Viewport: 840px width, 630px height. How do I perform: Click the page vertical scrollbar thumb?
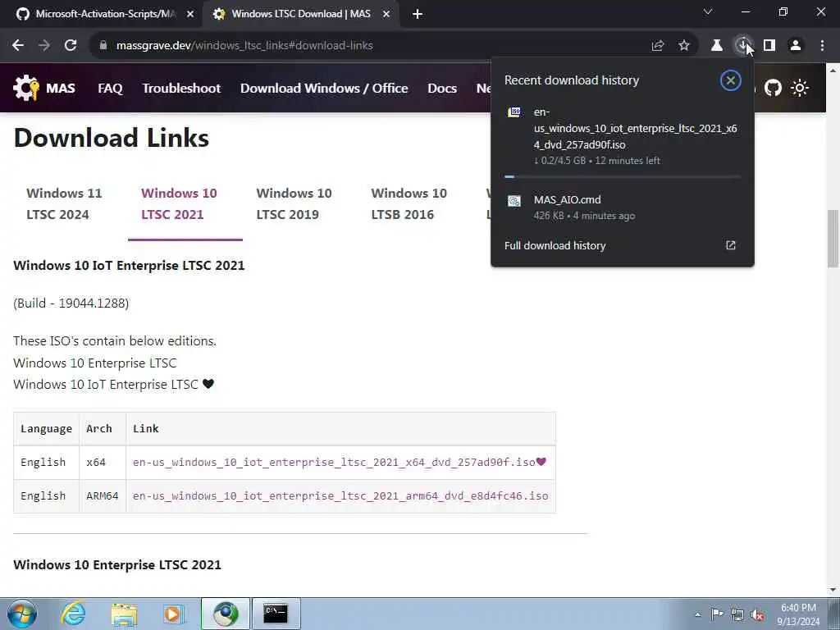coord(833,239)
